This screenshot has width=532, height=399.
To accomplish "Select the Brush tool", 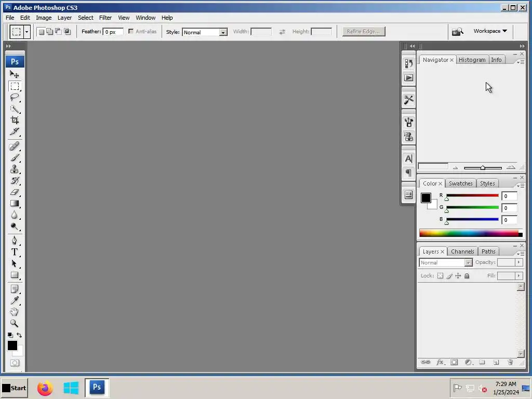I will coord(14,158).
